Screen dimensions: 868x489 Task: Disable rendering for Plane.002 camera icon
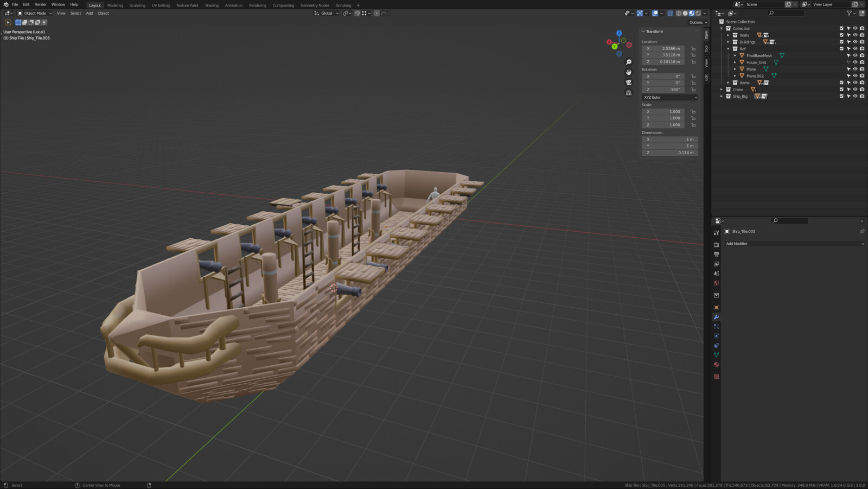pyautogui.click(x=862, y=76)
